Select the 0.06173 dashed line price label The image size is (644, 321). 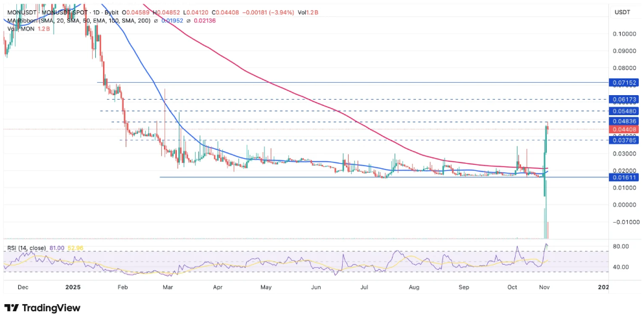(625, 99)
